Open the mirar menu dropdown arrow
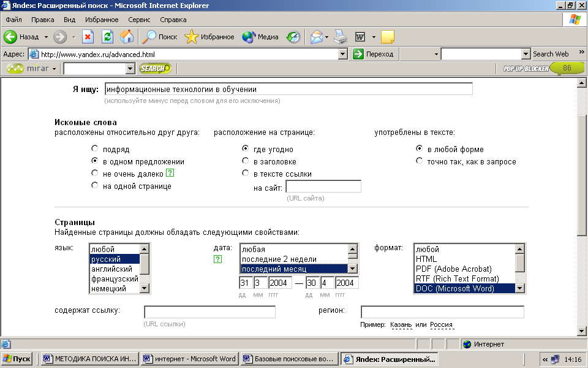Image resolution: width=588 pixels, height=368 pixels. point(54,69)
